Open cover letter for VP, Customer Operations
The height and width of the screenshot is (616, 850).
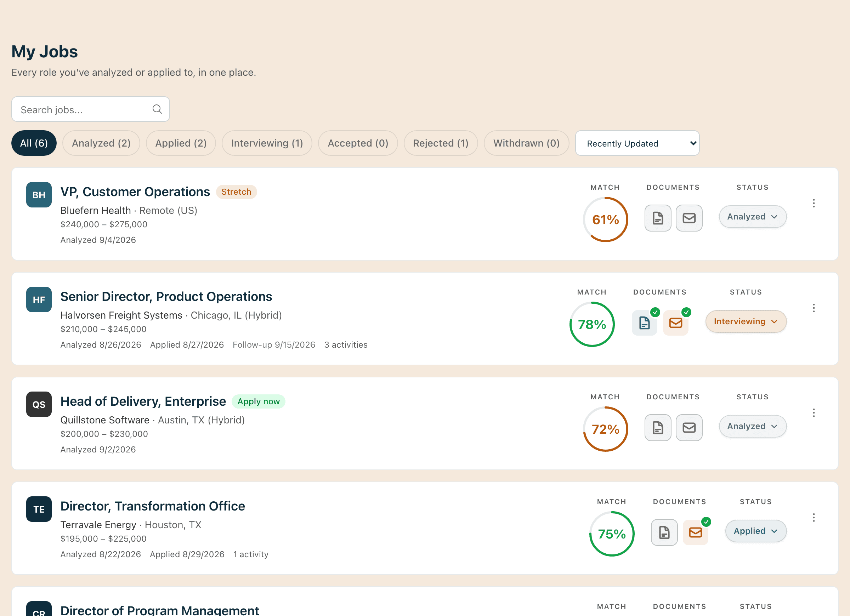pyautogui.click(x=689, y=218)
